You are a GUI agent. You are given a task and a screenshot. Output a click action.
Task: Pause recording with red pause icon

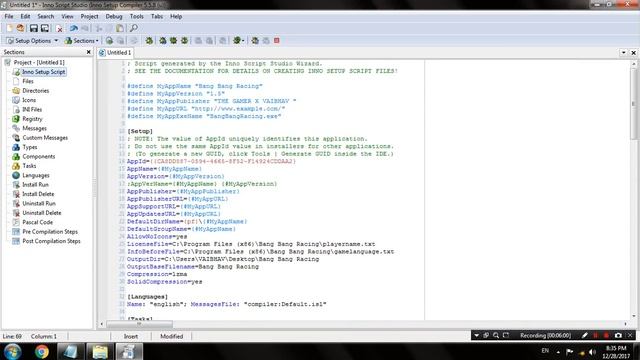[596, 336]
